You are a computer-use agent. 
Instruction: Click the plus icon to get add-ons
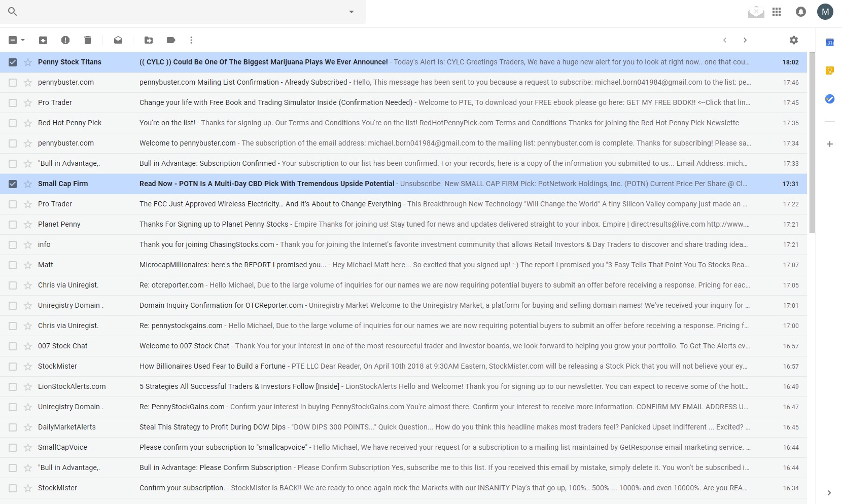click(x=830, y=144)
